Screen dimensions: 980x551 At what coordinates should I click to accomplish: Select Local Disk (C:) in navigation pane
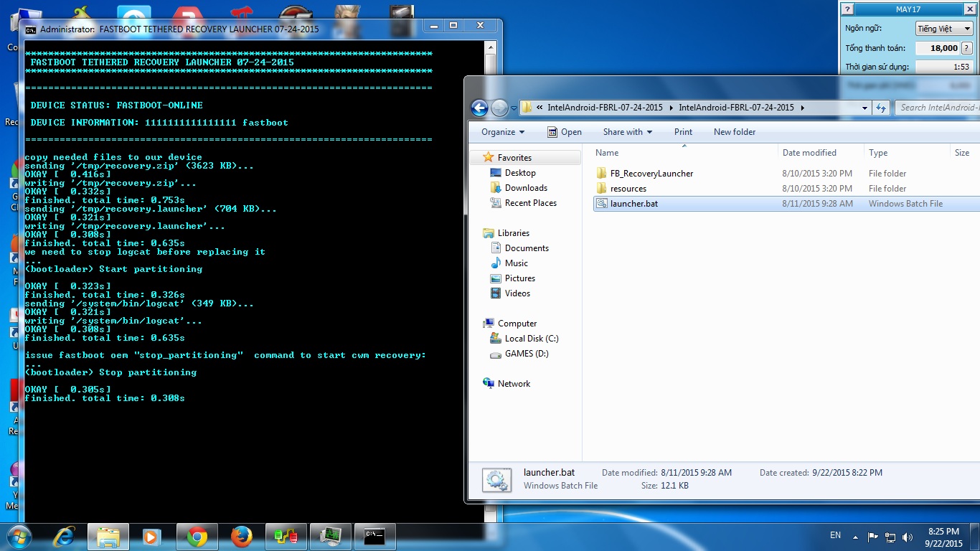click(531, 339)
